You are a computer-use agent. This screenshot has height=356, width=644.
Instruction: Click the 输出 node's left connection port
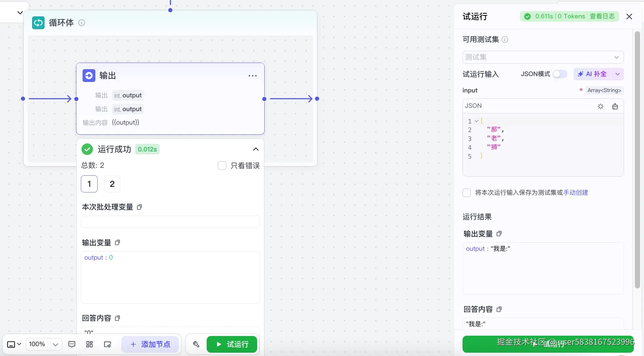[76, 99]
